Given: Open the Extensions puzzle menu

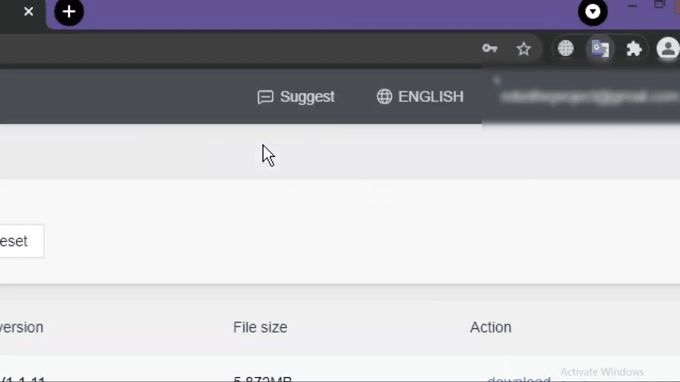Looking at the screenshot, I should (634, 49).
